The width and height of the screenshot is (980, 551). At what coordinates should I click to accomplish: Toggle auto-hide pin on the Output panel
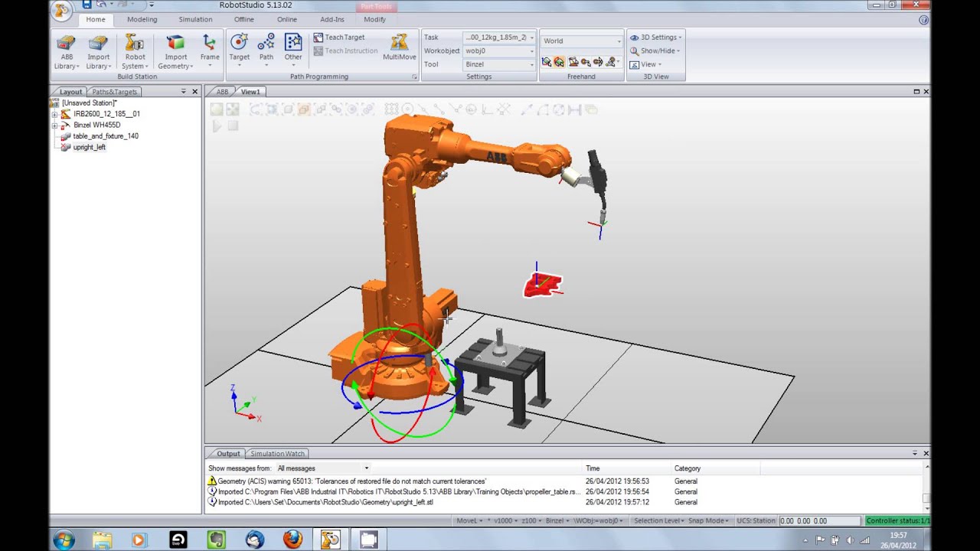coord(914,453)
